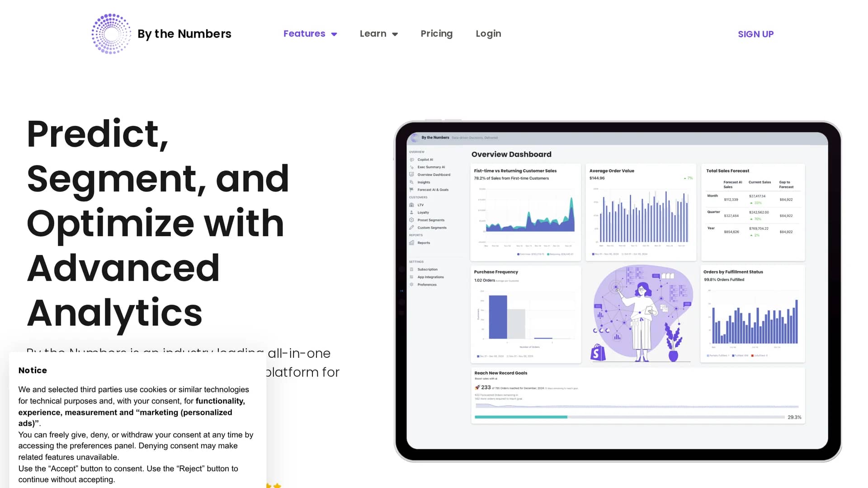Click the Preferences gear icon
The height and width of the screenshot is (488, 868).
pyautogui.click(x=412, y=285)
